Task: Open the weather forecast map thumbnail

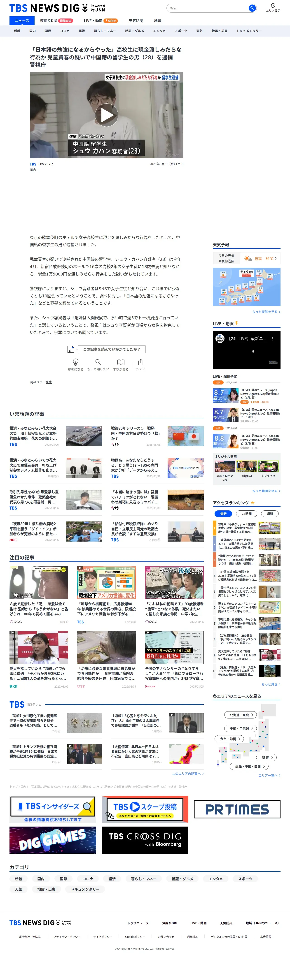Action: [246, 287]
